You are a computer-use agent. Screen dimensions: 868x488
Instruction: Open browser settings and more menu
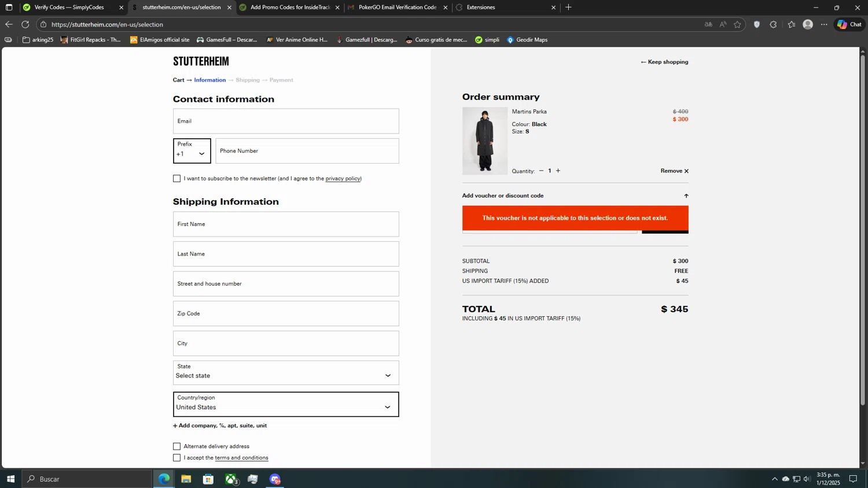coord(824,24)
